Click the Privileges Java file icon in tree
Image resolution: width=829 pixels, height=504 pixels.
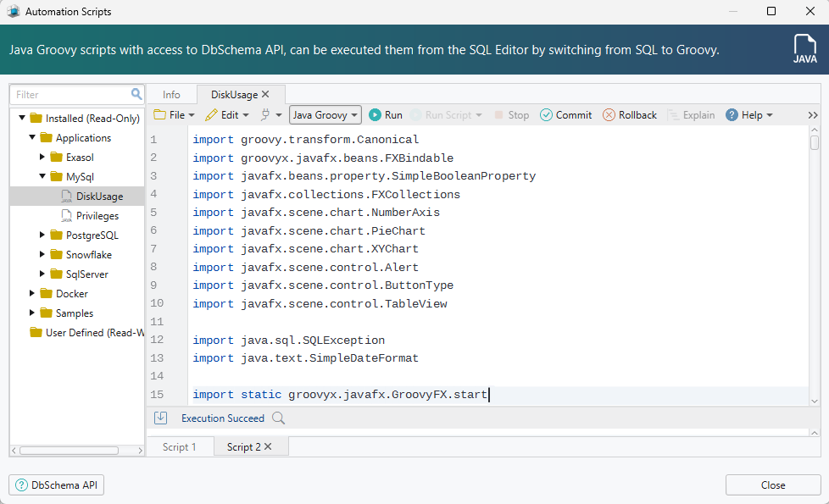click(x=67, y=216)
